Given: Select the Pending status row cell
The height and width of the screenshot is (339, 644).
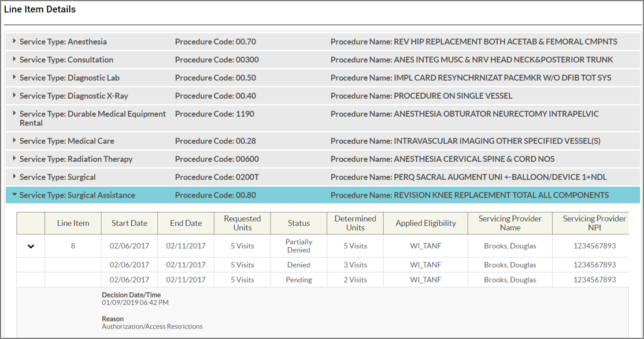Looking at the screenshot, I should 299,280.
